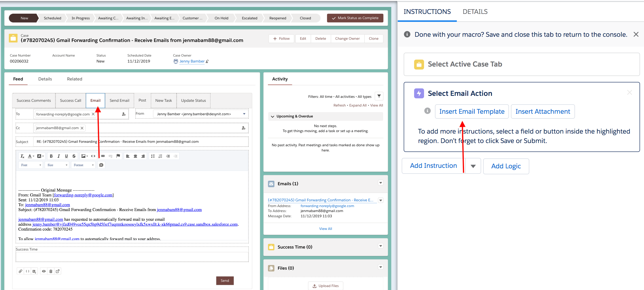Select the On Hold status stage
Screen dimensions: 644x290
(x=221, y=18)
